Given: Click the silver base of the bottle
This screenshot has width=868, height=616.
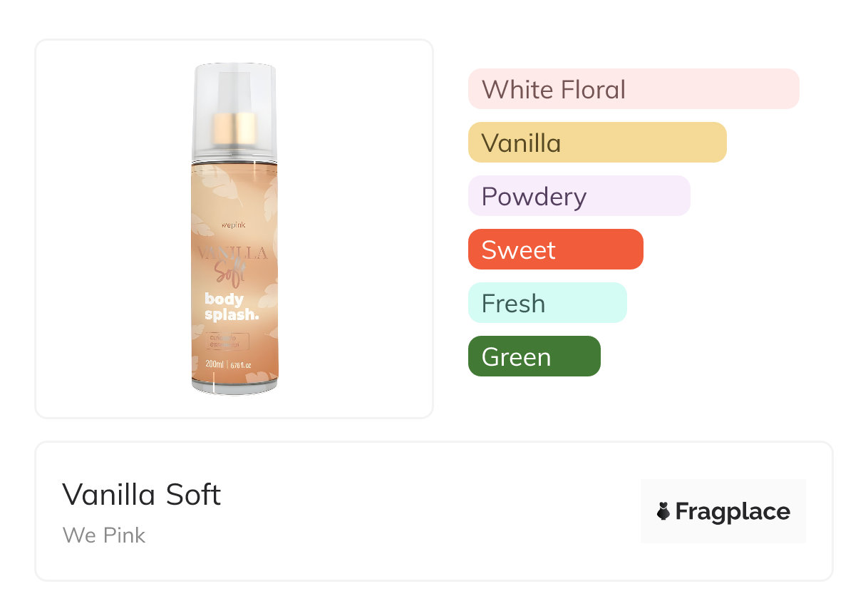Looking at the screenshot, I should (234, 387).
